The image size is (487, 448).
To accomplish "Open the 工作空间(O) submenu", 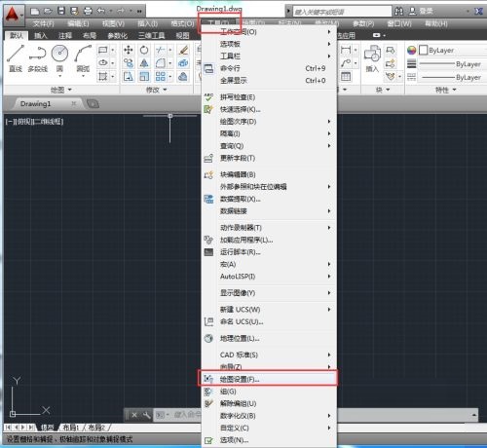I will [268, 32].
